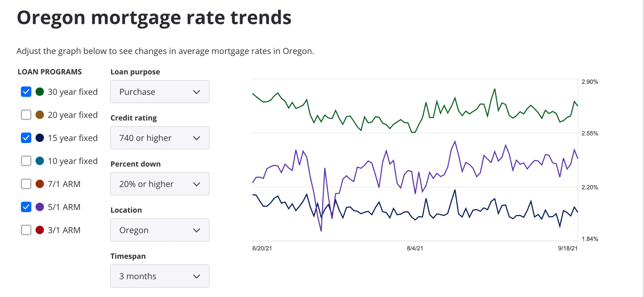
Task: Expand the Timespan 3 months dropdown
Action: point(160,276)
